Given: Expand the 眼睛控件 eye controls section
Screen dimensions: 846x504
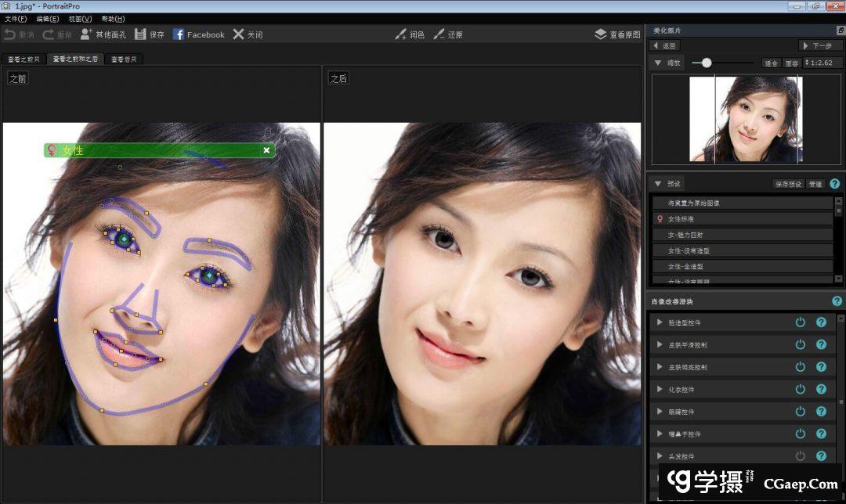Looking at the screenshot, I should click(x=660, y=412).
